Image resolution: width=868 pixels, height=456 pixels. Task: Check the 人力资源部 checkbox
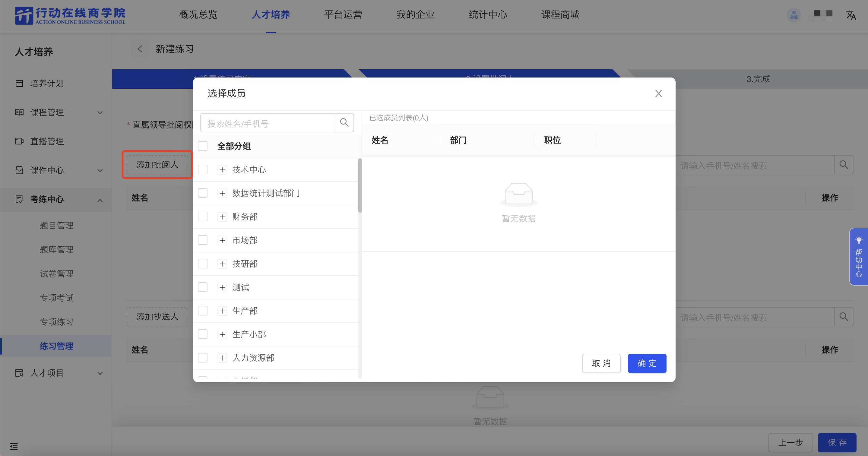[202, 358]
